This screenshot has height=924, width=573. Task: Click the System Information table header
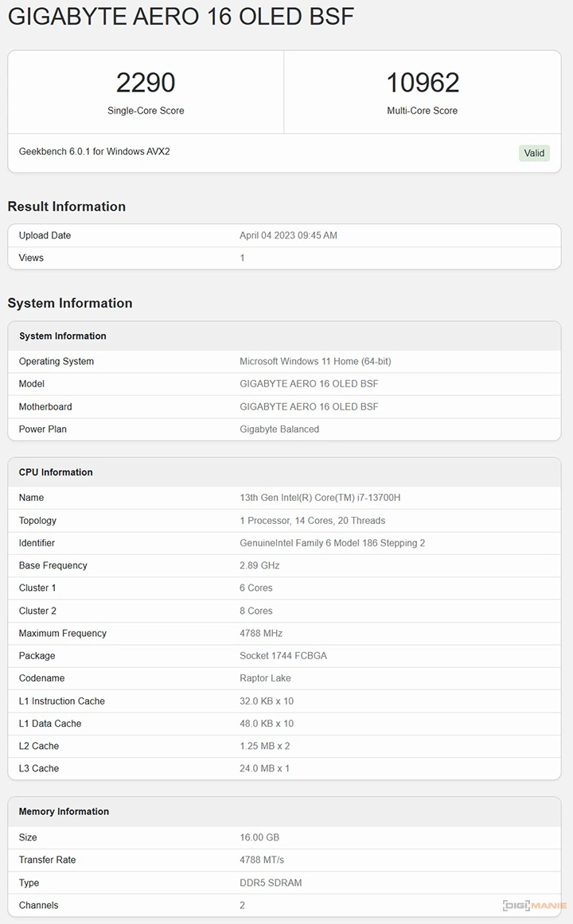[63, 336]
